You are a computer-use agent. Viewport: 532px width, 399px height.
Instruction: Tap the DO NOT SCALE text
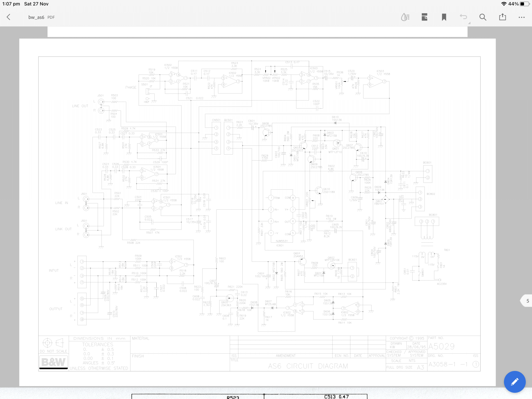(54, 351)
